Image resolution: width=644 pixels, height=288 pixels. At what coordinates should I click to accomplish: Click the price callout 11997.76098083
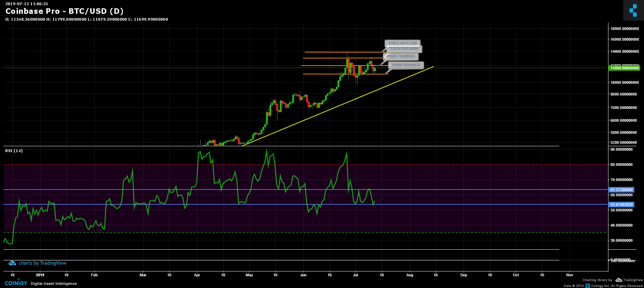pyautogui.click(x=401, y=56)
